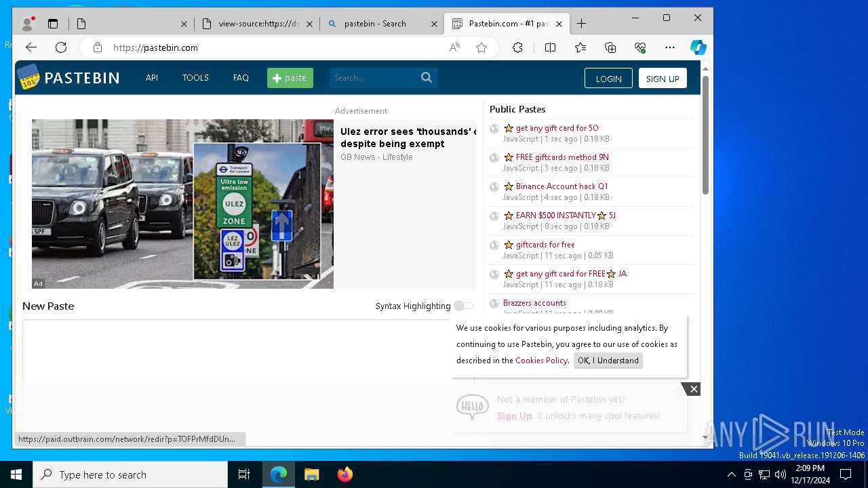Open Task View on the taskbar
This screenshot has height=488, width=868.
pos(244,474)
